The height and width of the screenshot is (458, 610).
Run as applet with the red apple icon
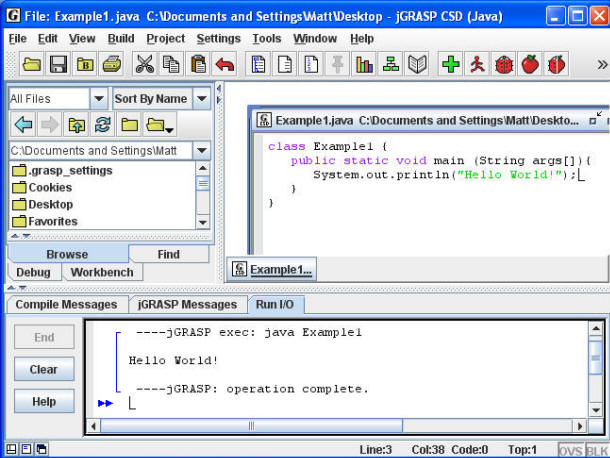point(530,64)
